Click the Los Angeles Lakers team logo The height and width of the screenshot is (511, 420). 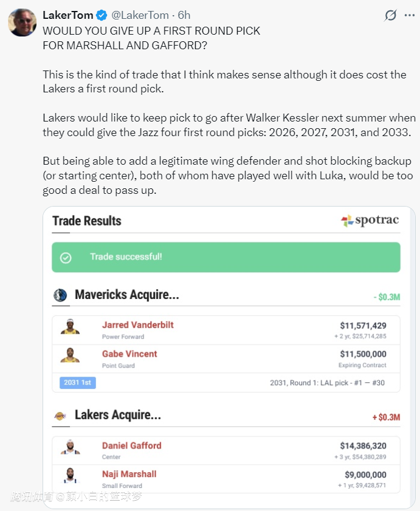click(x=60, y=416)
